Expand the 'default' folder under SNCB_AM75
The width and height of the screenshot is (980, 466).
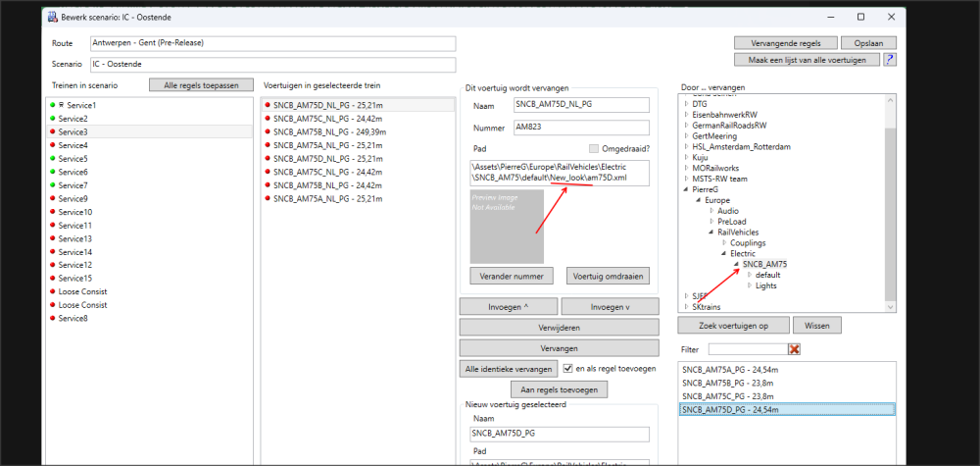click(x=748, y=276)
